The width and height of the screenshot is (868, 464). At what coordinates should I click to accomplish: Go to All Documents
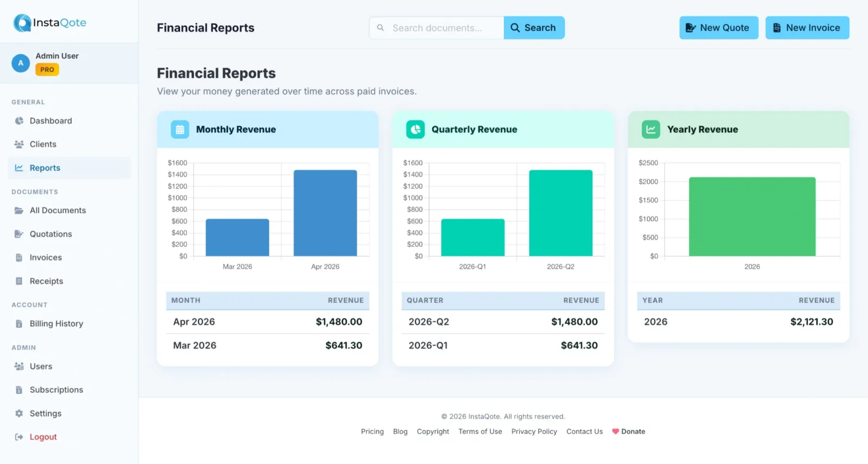click(58, 211)
